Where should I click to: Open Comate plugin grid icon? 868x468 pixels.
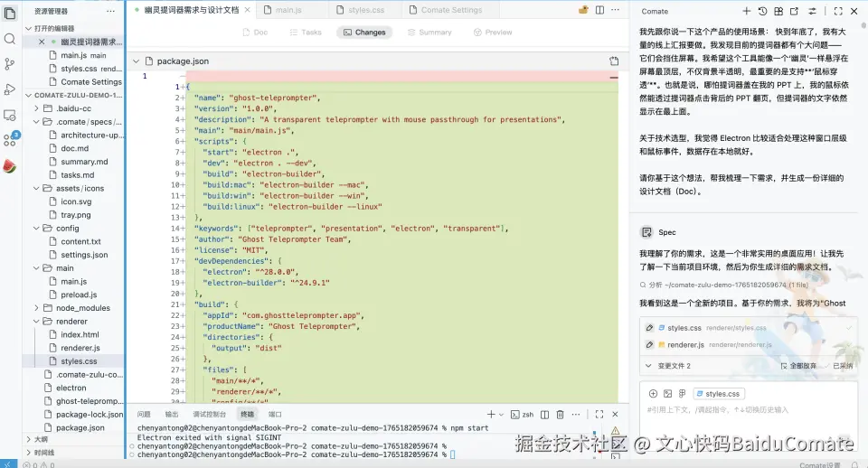point(778,11)
